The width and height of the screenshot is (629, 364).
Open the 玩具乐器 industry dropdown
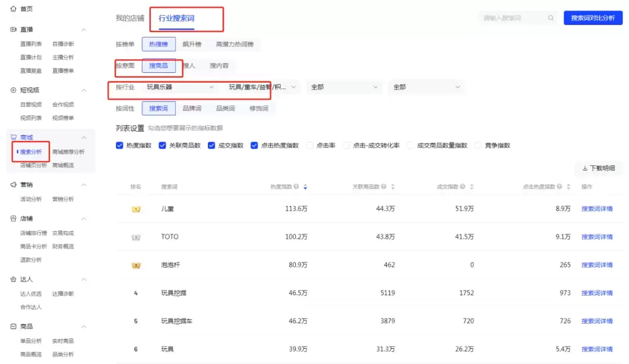180,87
